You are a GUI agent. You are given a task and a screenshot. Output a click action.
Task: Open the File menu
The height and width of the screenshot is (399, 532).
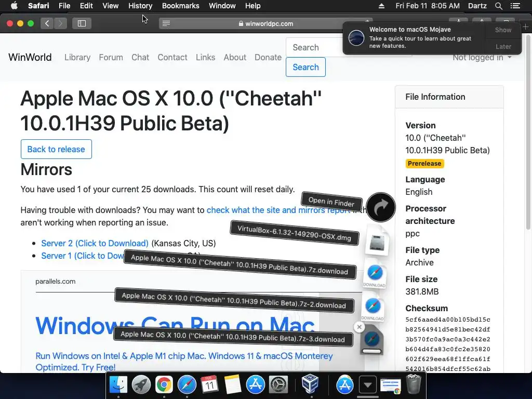click(64, 6)
